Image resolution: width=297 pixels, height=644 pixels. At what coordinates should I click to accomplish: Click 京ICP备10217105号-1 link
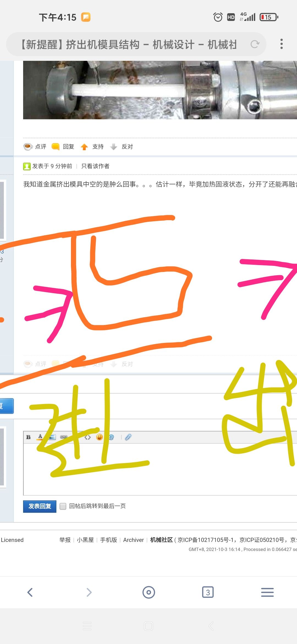205,540
